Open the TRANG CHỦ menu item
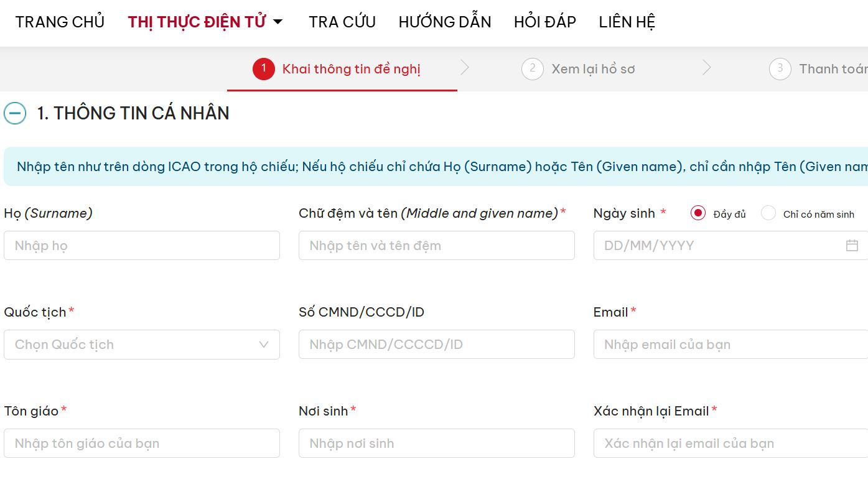This screenshot has height=492, width=868. coord(59,21)
